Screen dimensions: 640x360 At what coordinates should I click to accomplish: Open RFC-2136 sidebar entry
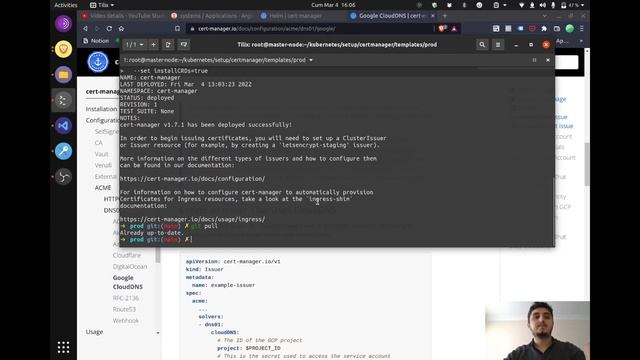126,298
